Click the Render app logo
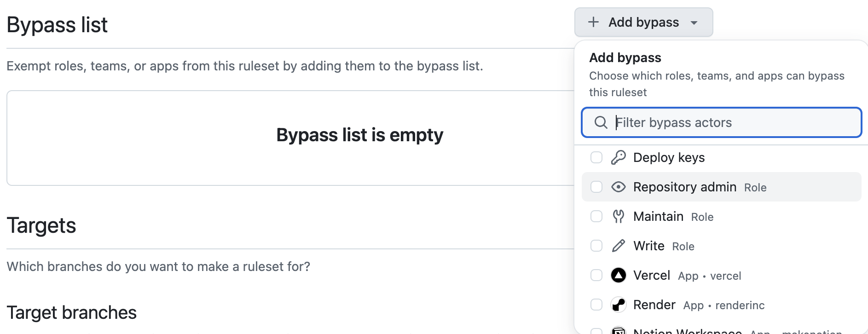Image resolution: width=868 pixels, height=334 pixels. coord(618,305)
